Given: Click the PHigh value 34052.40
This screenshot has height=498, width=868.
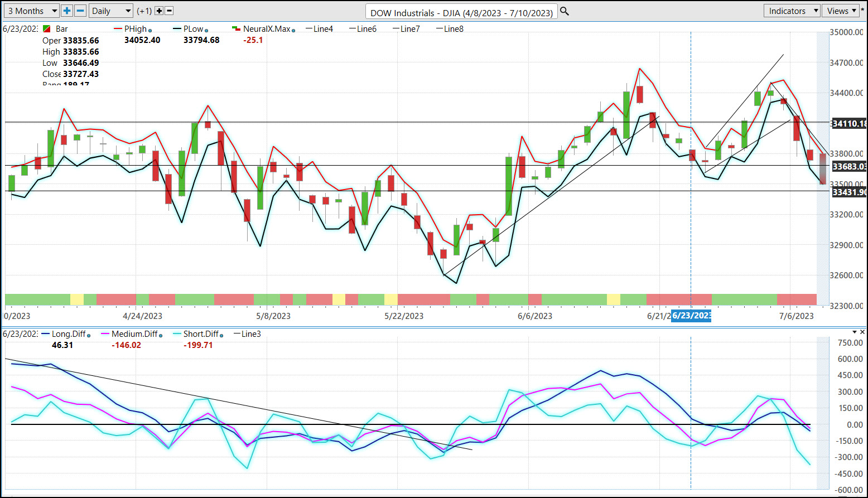Looking at the screenshot, I should [142, 40].
